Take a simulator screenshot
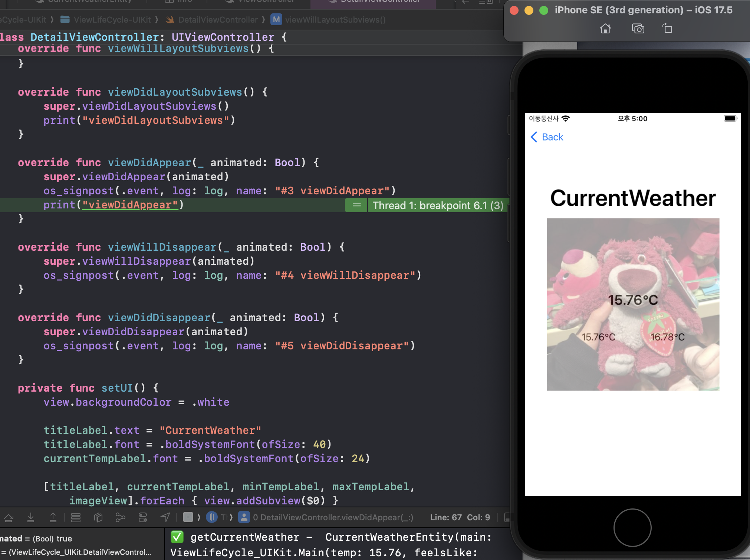 click(x=638, y=29)
